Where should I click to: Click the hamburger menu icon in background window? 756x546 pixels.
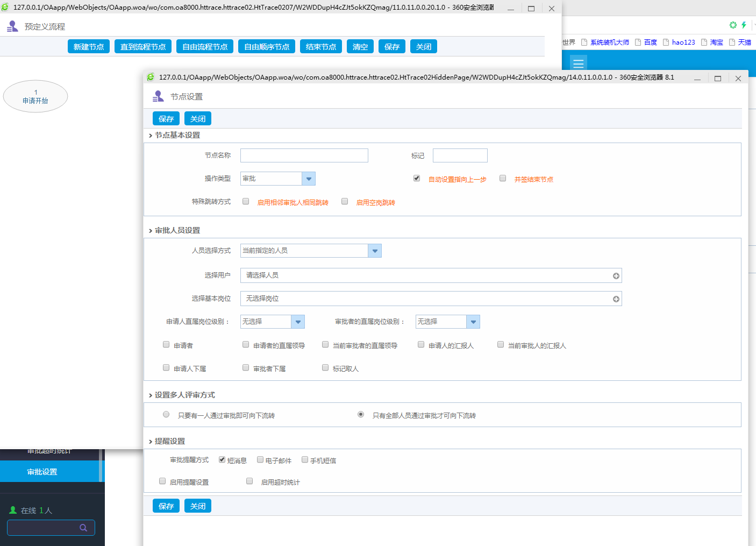click(579, 63)
